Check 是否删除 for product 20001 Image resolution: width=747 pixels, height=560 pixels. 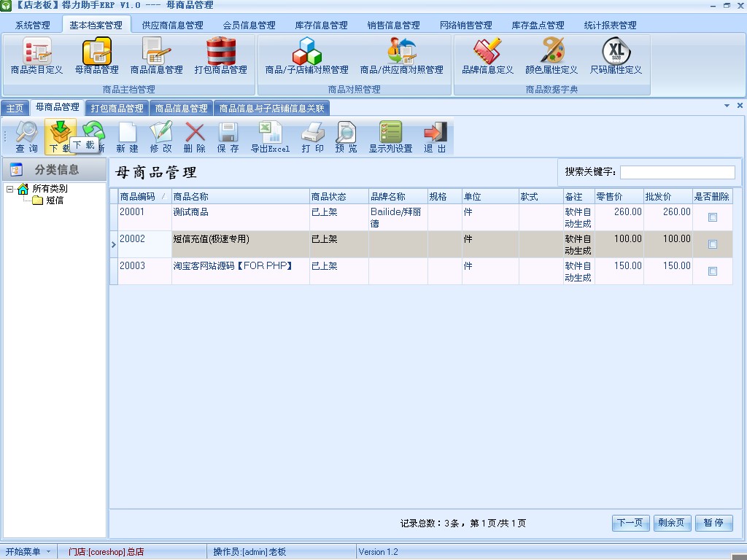[713, 217]
